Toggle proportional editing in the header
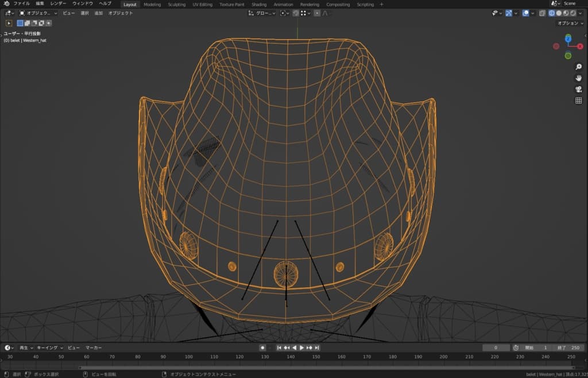 tap(317, 13)
